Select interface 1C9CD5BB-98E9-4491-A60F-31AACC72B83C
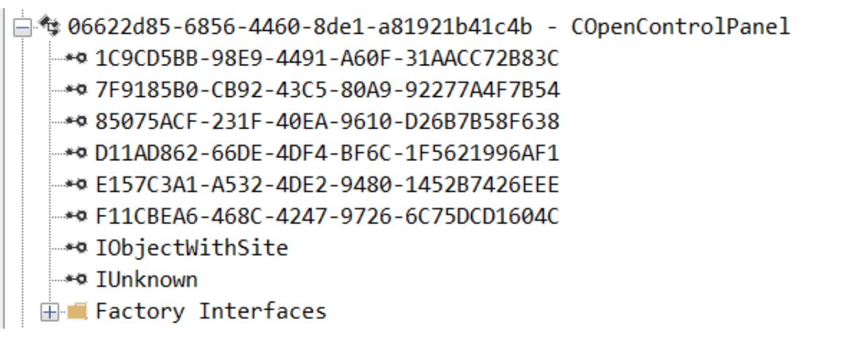The height and width of the screenshot is (338, 868). pos(327,59)
